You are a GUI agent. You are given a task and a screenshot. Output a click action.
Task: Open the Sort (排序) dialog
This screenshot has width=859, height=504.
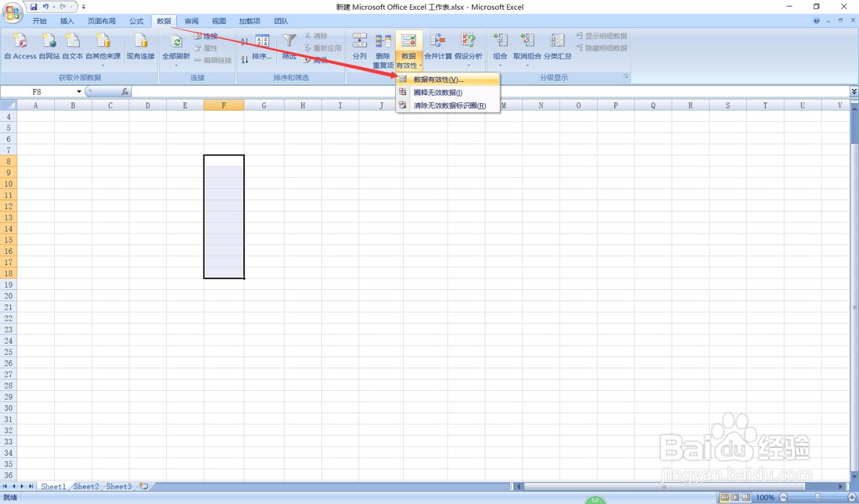click(x=262, y=47)
